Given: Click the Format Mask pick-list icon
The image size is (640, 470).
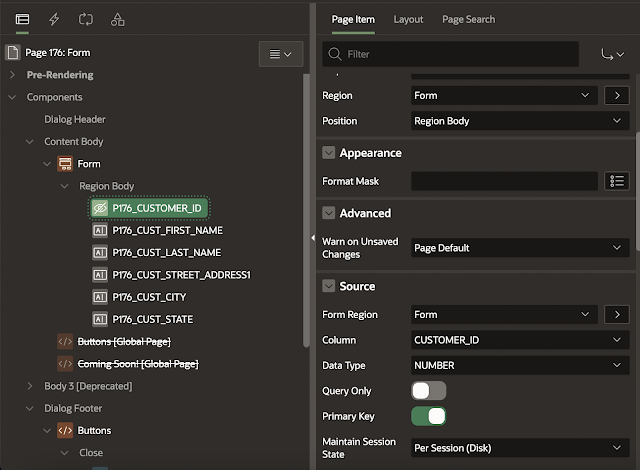Looking at the screenshot, I should coord(617,181).
